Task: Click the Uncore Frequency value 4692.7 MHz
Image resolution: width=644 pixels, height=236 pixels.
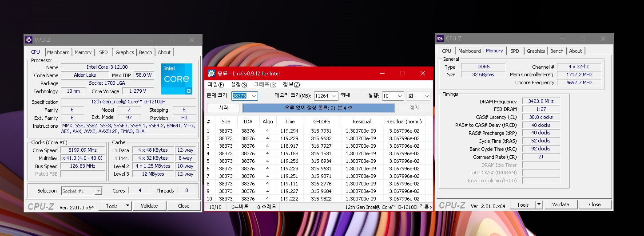Action: [579, 83]
